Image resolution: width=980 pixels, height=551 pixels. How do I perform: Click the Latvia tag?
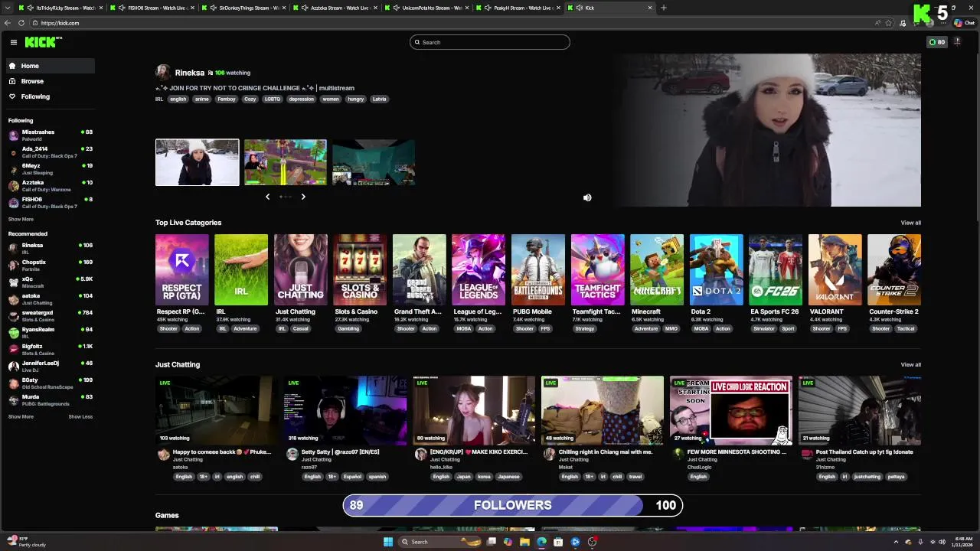click(x=379, y=99)
